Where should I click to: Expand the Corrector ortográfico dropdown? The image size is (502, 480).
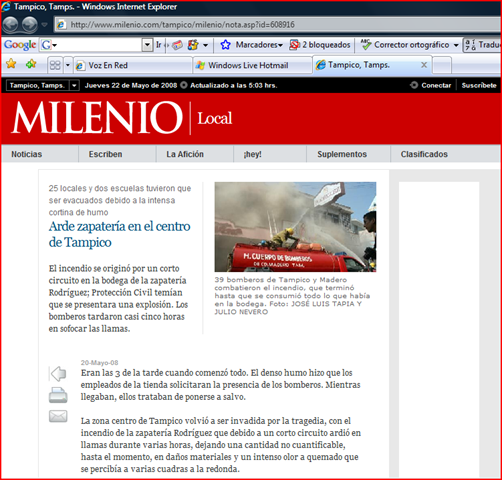point(456,45)
